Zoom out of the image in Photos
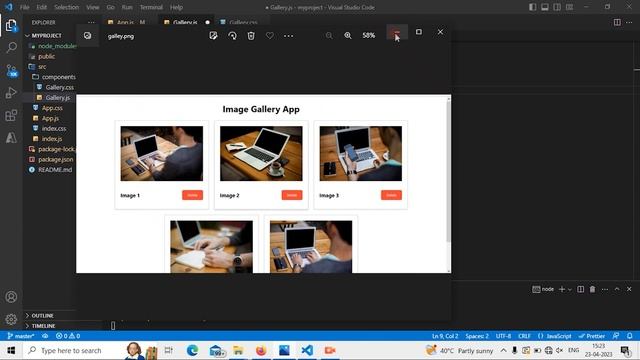Screen dimensions: 640x360 point(329,36)
